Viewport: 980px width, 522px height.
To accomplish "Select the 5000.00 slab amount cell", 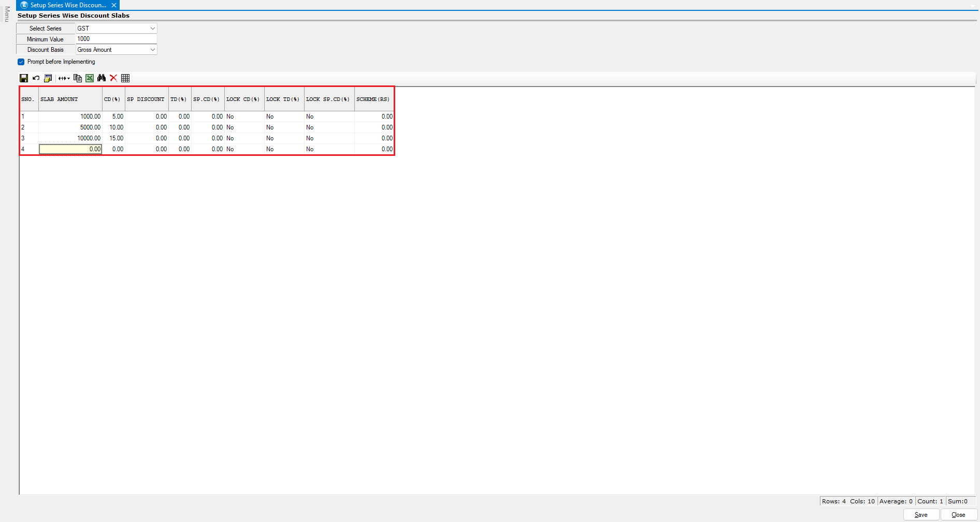I will tap(70, 127).
